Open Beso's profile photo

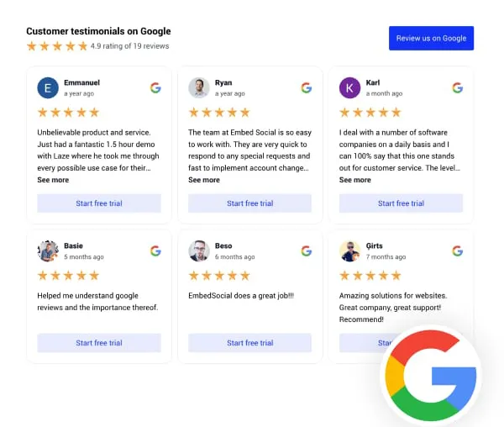point(199,250)
